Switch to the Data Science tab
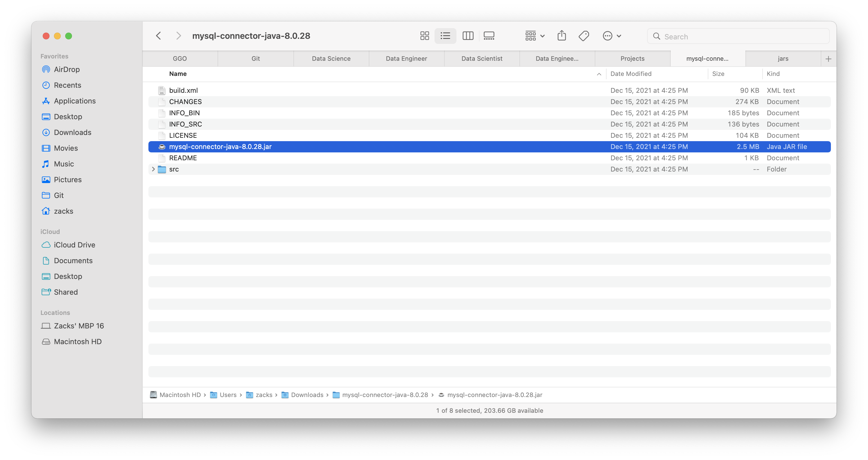 [331, 59]
